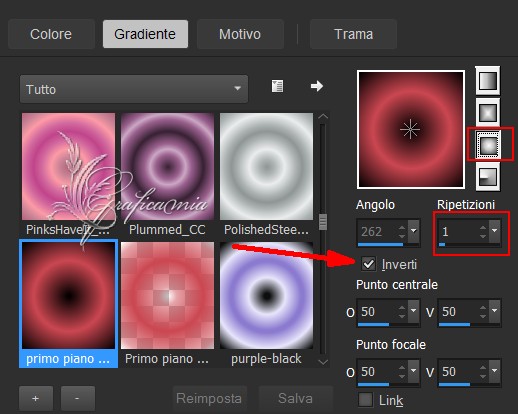Open the Trama tab
This screenshot has width=518, height=414.
(353, 34)
